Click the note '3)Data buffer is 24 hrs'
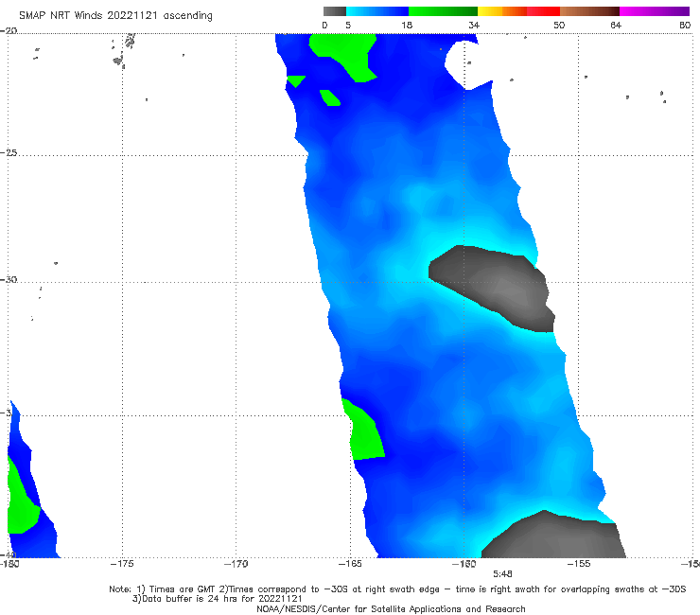 [217, 599]
